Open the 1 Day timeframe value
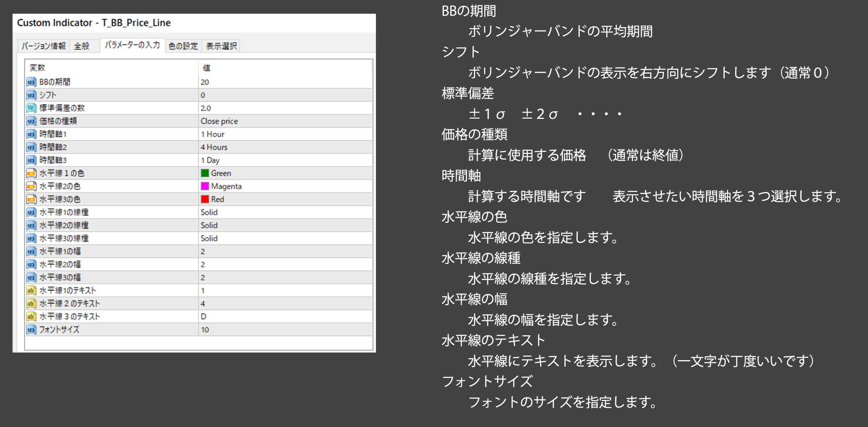868x427 pixels. click(210, 160)
